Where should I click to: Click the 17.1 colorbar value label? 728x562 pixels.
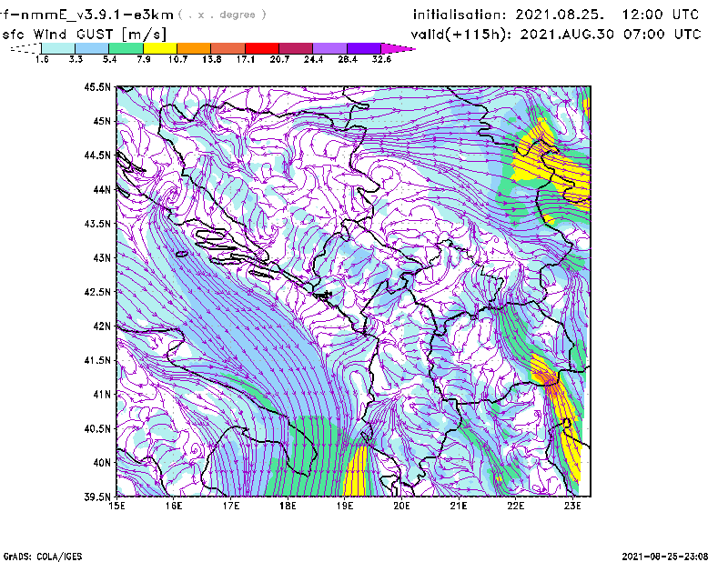coord(246,59)
